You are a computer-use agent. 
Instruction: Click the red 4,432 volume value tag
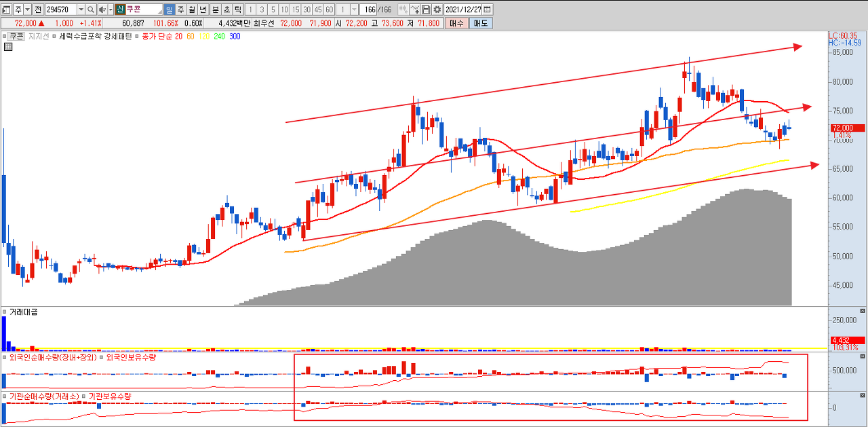[x=847, y=340]
